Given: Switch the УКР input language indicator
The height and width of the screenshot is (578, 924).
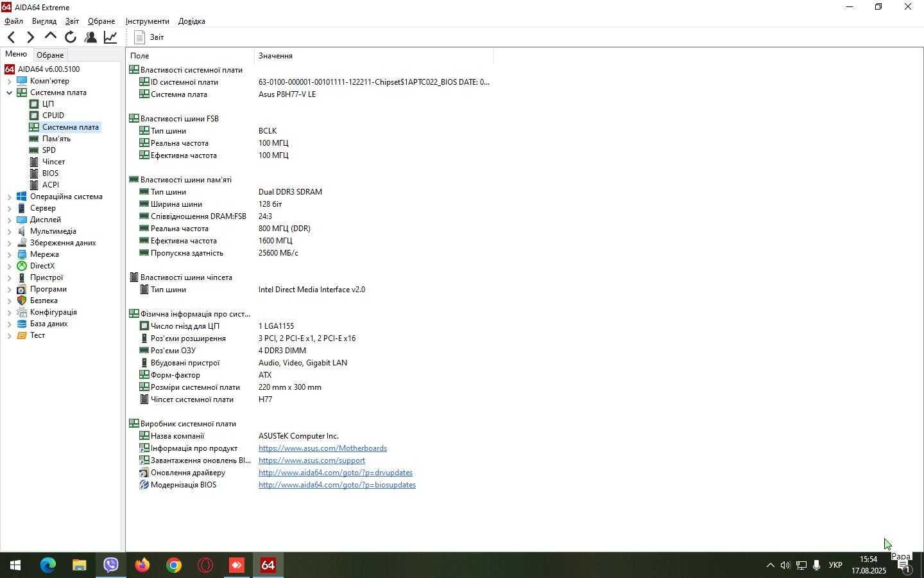Looking at the screenshot, I should click(x=835, y=565).
